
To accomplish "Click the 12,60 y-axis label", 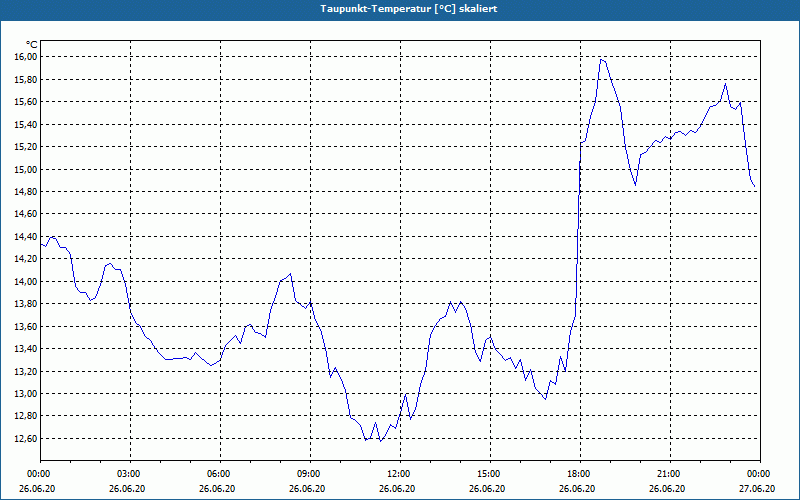I will [26, 439].
